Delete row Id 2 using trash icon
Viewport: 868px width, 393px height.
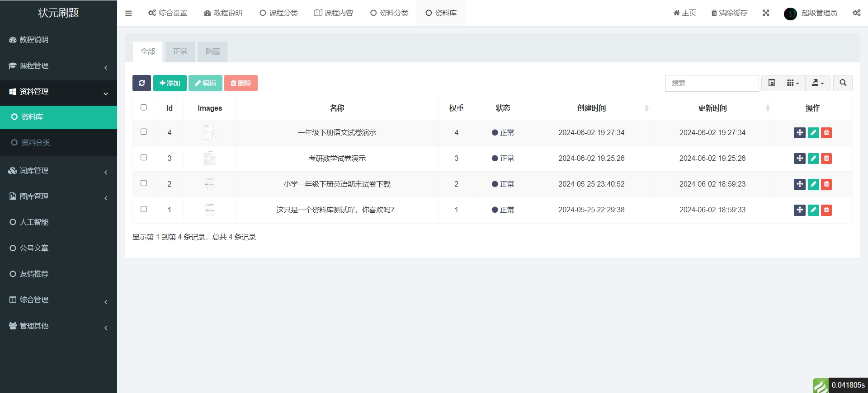826,184
